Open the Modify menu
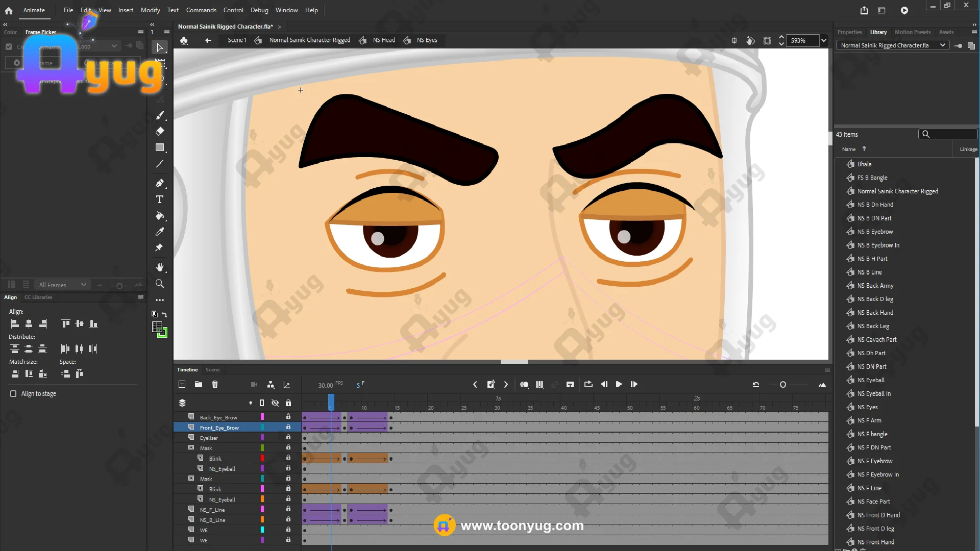Screen dimensions: 980x551 point(150,10)
